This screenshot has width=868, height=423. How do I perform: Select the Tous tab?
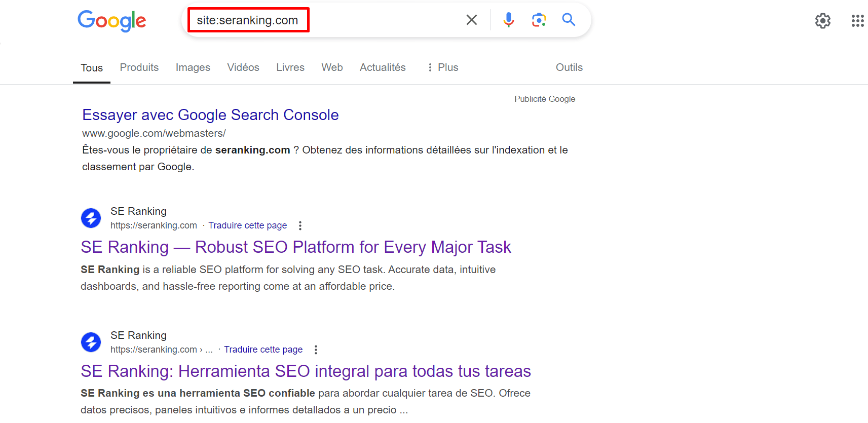[92, 68]
